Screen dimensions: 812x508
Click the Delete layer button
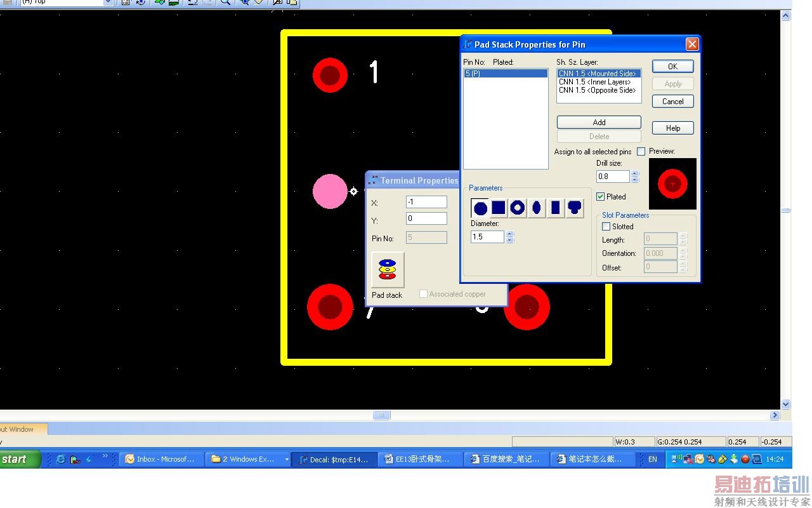(x=599, y=137)
